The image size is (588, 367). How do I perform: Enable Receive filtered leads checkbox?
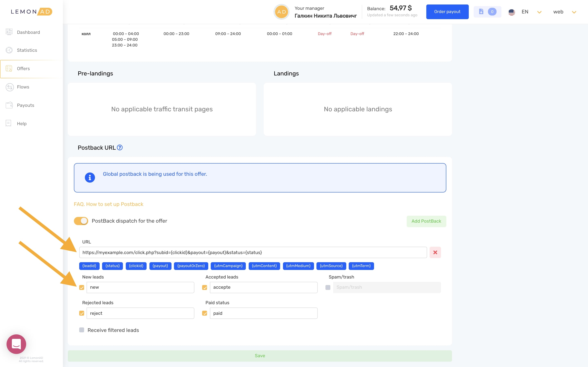coord(82,330)
